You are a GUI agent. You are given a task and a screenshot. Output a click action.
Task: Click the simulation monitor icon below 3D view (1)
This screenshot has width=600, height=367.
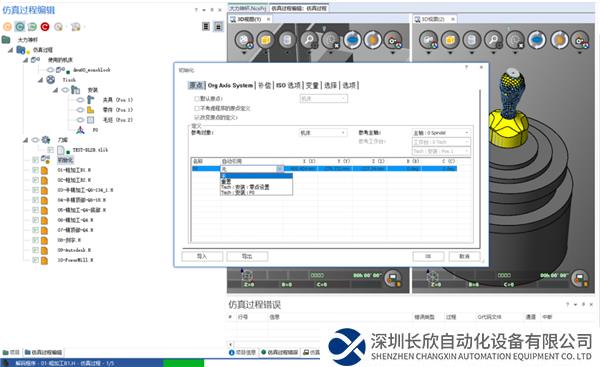393,278
